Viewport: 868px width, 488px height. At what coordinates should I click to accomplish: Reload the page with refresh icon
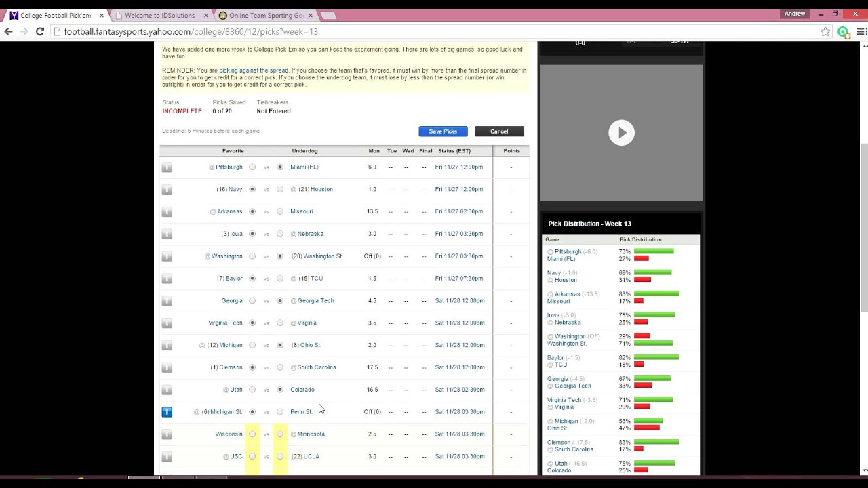pyautogui.click(x=40, y=31)
